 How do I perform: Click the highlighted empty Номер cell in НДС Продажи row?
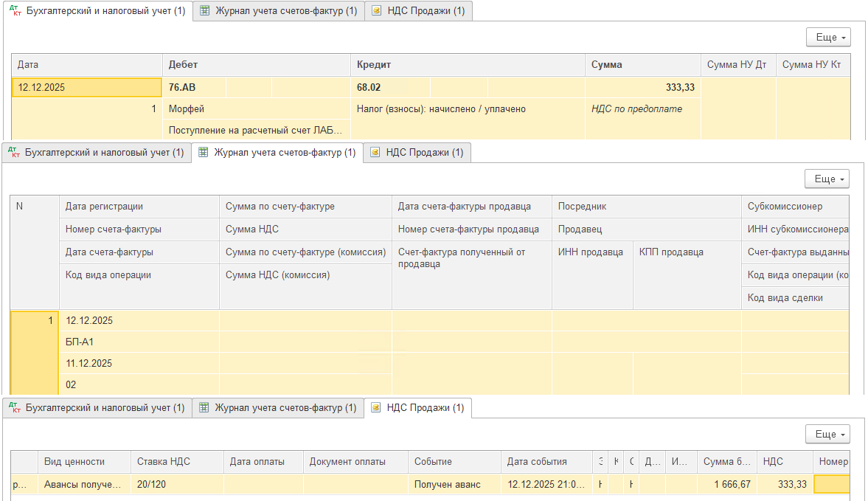tap(830, 485)
